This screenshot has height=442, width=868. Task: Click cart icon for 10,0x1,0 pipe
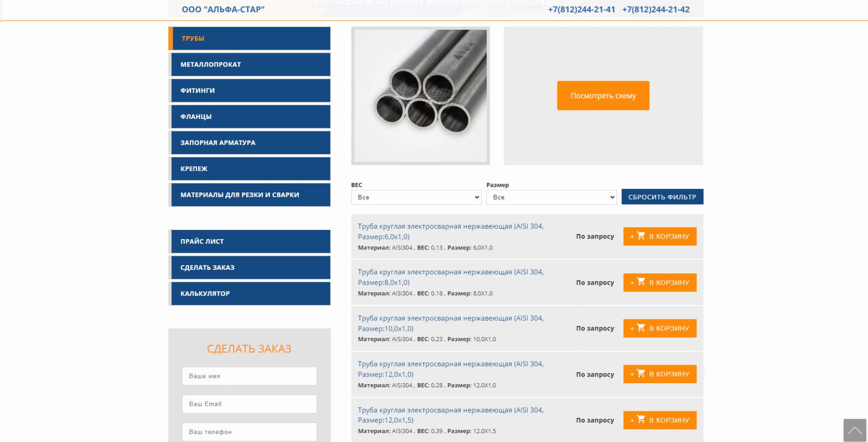point(641,328)
